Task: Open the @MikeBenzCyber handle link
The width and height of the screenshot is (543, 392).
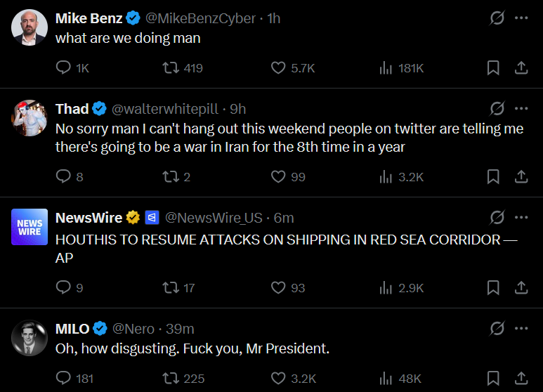Action: [x=200, y=19]
